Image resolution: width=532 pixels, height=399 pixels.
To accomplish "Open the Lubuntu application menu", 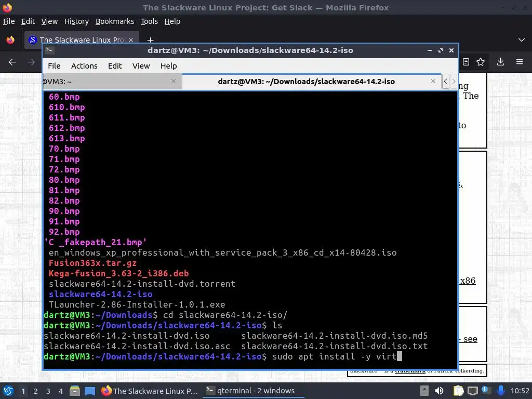I will pyautogui.click(x=8, y=391).
